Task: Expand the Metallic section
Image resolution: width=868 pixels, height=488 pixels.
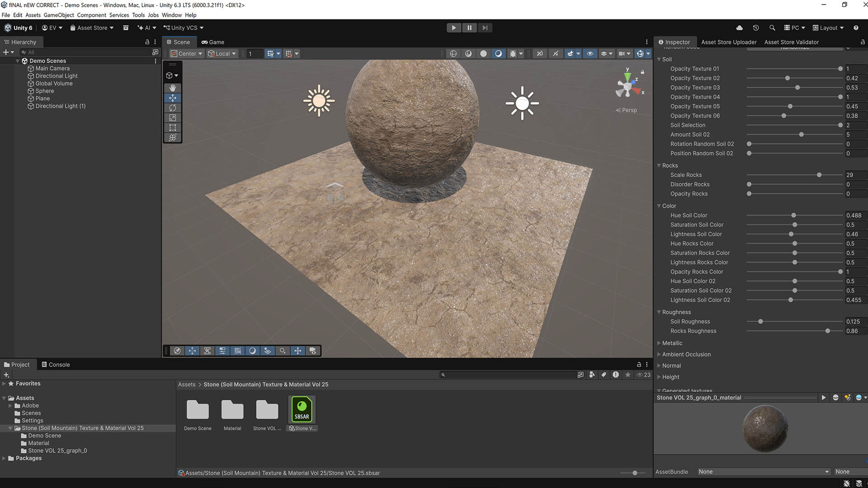Action: 659,343
